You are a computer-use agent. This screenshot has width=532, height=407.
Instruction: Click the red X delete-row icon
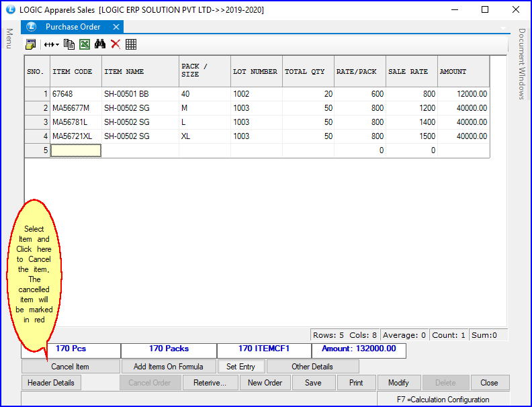116,44
